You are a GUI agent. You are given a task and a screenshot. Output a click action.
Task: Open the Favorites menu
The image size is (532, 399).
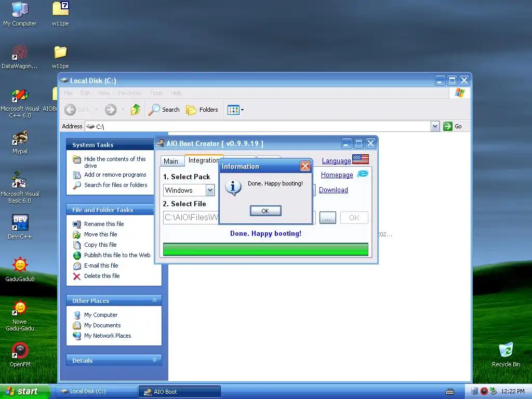129,93
